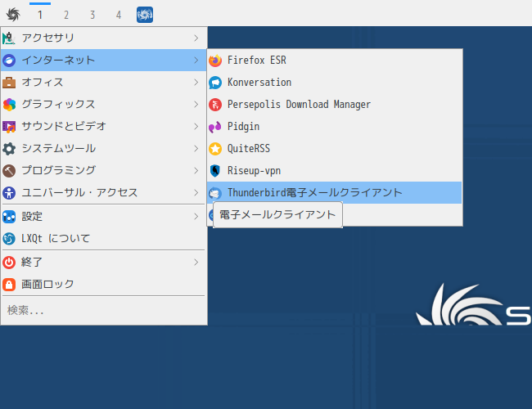The height and width of the screenshot is (409, 532).
Task: Click the アクセサリ category icon
Action: tap(9, 38)
